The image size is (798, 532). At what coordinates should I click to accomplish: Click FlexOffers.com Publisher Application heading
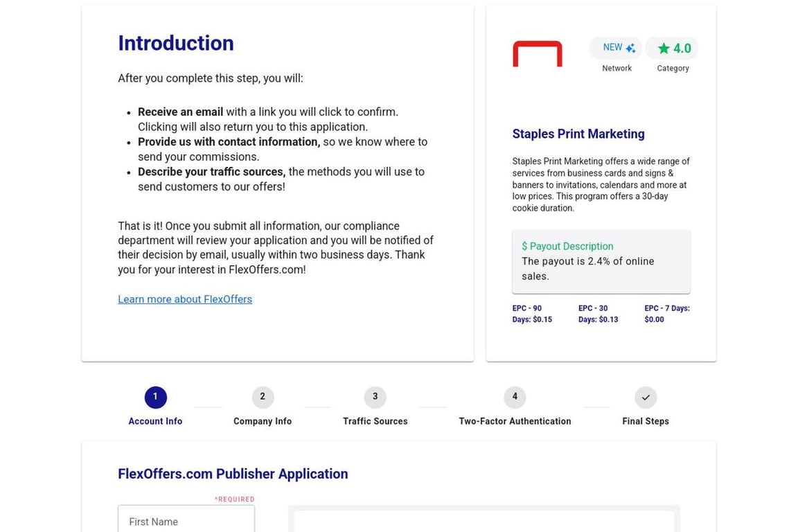[x=233, y=474]
